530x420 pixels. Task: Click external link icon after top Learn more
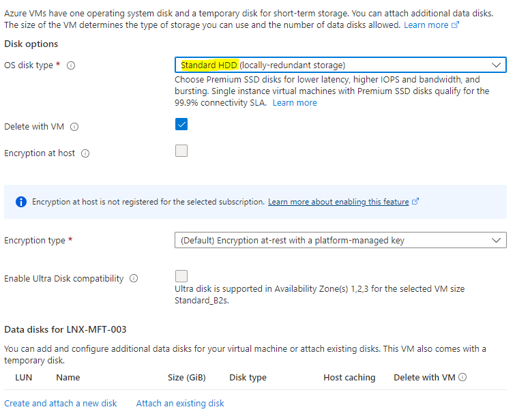tap(455, 25)
